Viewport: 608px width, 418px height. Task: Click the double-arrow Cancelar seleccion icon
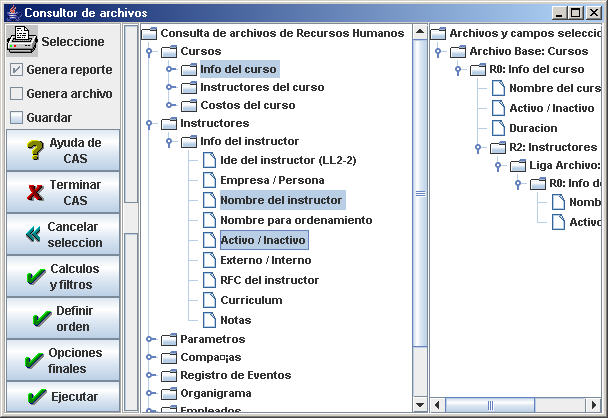(32, 235)
